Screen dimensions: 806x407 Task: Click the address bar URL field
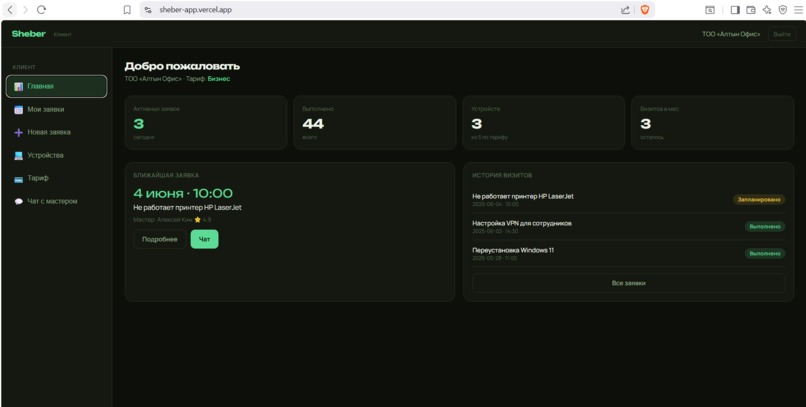pos(380,10)
